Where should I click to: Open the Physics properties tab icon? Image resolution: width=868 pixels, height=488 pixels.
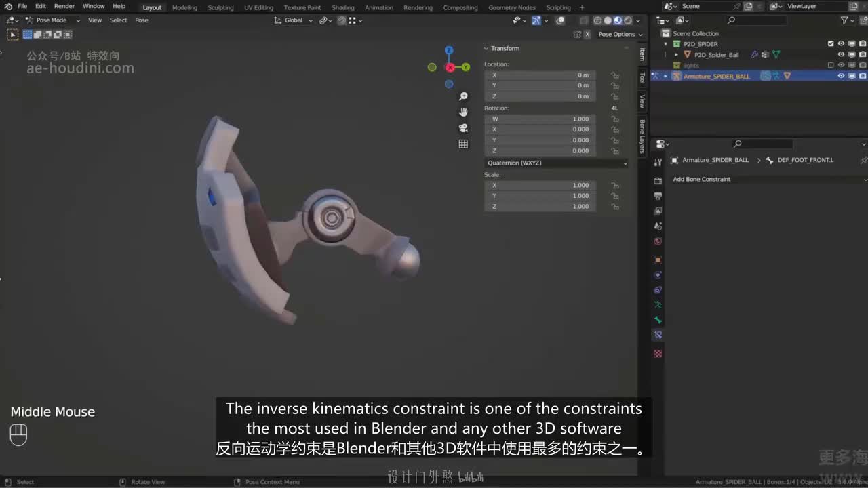pyautogui.click(x=657, y=274)
